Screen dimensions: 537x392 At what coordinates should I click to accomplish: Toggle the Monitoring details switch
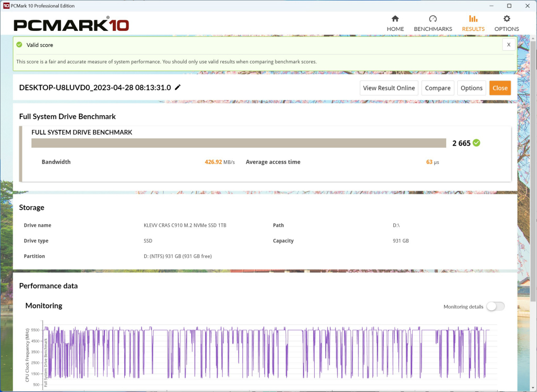[x=496, y=307]
